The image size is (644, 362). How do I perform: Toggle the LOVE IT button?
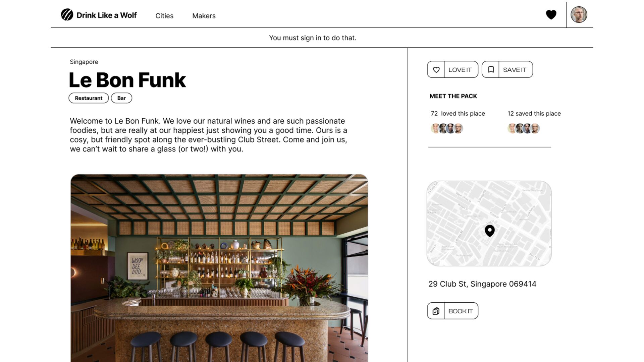[x=452, y=69]
